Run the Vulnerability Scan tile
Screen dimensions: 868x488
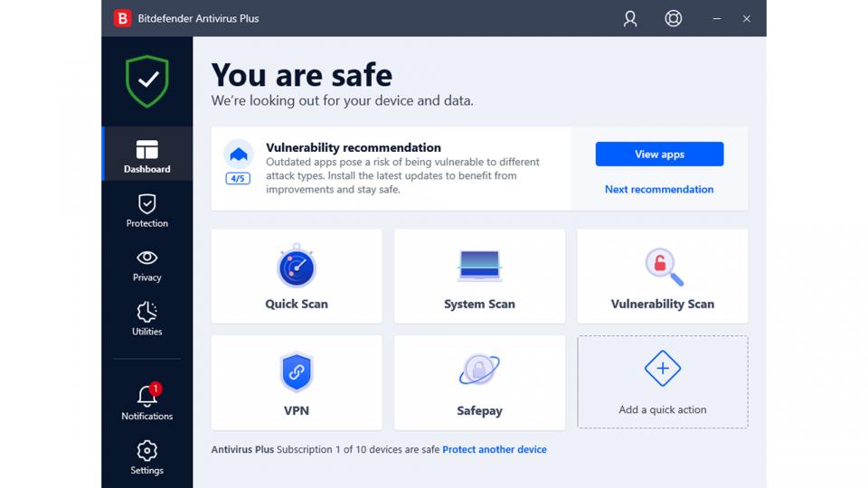click(x=663, y=277)
